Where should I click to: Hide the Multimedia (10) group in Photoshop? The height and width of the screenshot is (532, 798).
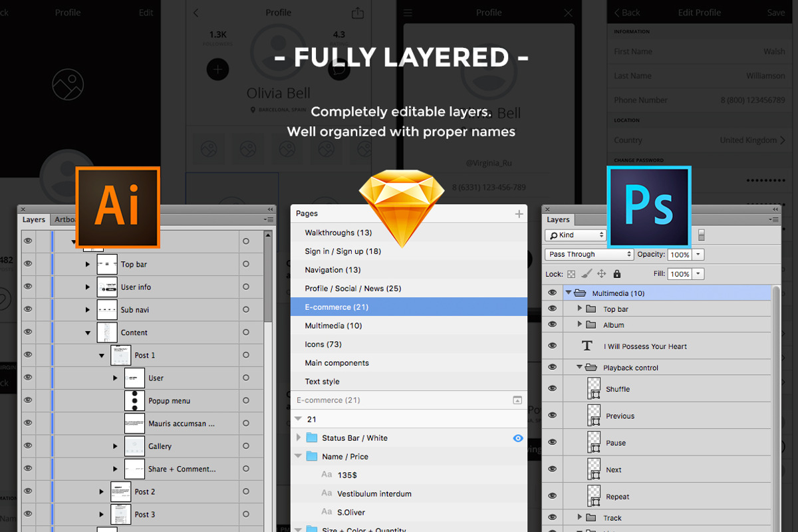(552, 293)
